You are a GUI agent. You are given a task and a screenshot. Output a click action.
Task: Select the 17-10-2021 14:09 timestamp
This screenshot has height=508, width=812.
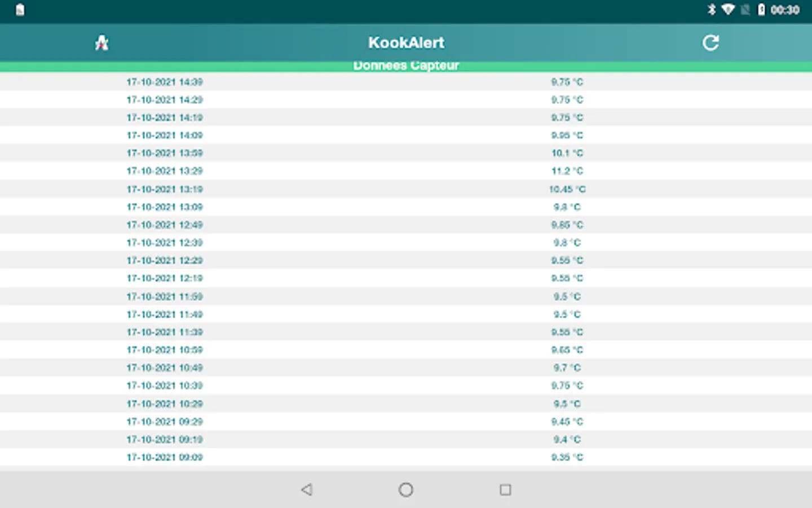click(x=165, y=135)
